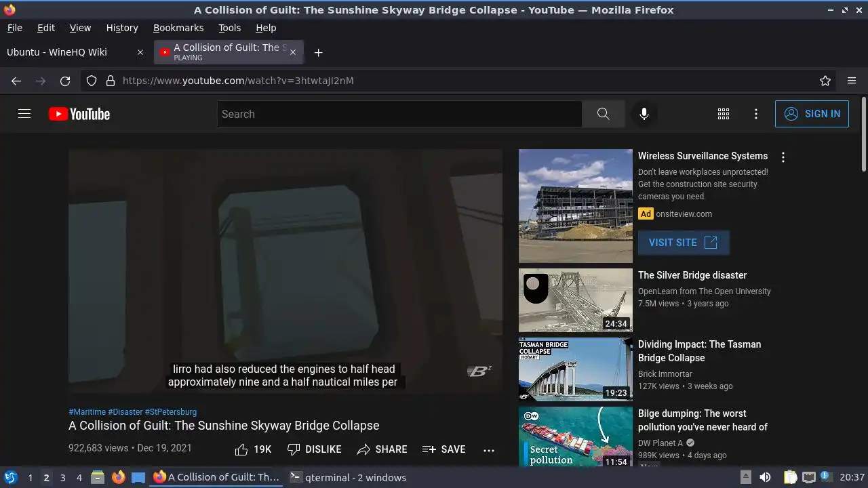Click VISIT SITE on the ad
The image size is (868, 488).
tap(684, 243)
